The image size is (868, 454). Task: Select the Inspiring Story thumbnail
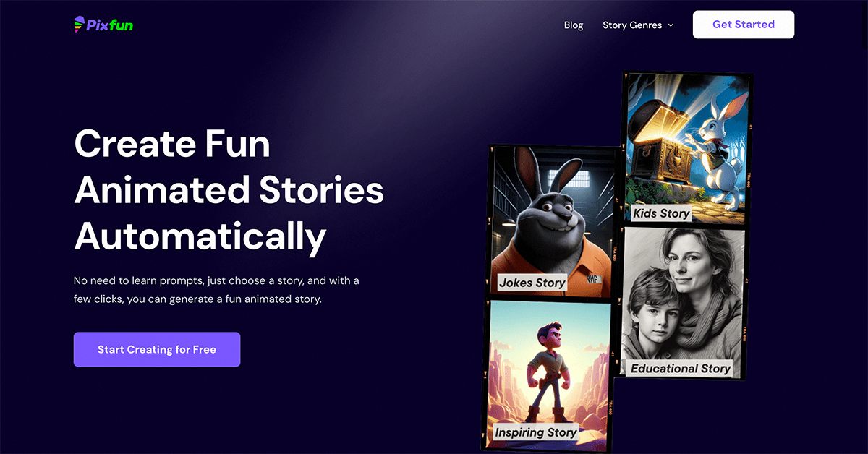(549, 373)
